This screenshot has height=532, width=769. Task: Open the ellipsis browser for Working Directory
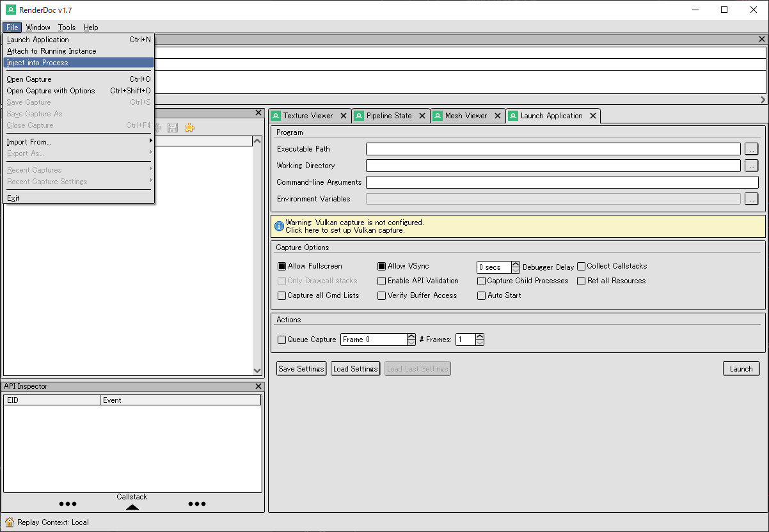[752, 165]
